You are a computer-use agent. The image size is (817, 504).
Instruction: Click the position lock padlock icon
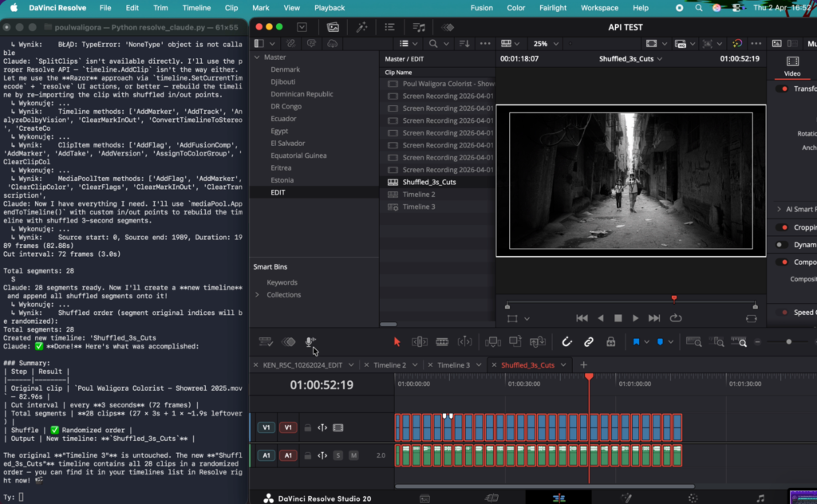click(x=610, y=343)
